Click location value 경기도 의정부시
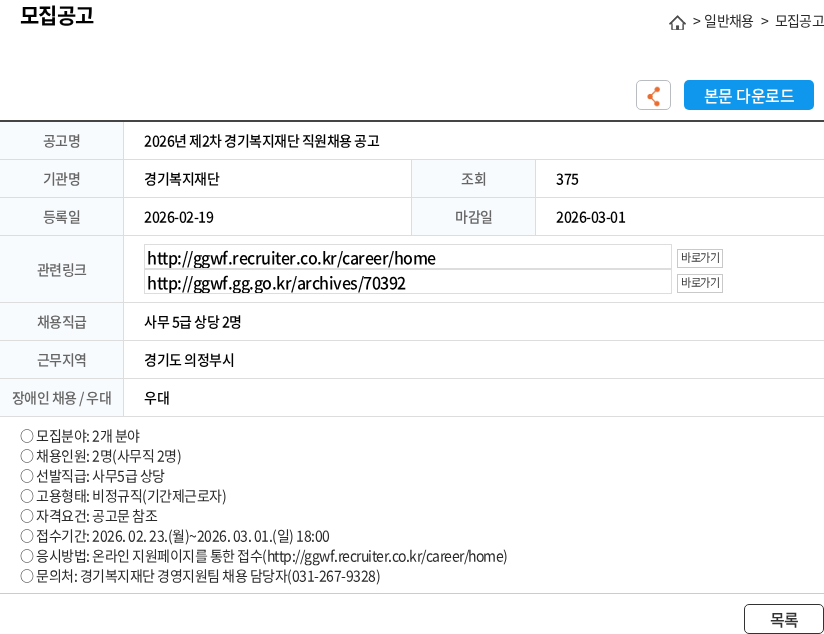824x634 pixels. pyautogui.click(x=189, y=360)
